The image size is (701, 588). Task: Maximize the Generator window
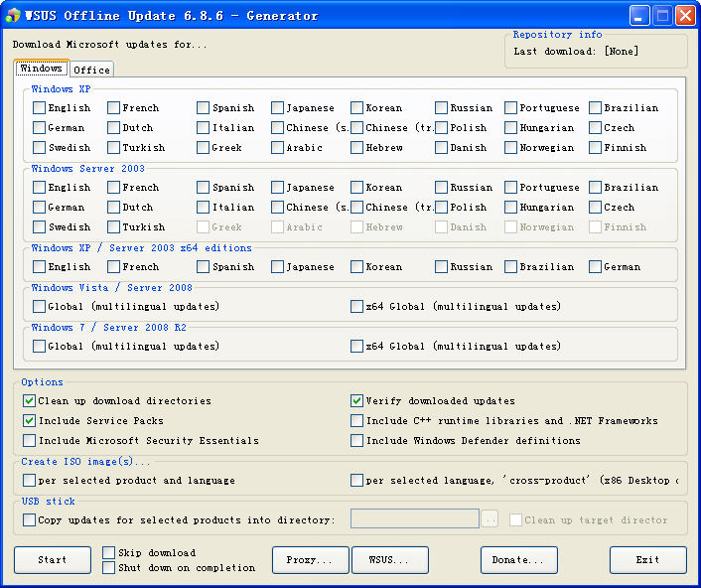(x=662, y=15)
